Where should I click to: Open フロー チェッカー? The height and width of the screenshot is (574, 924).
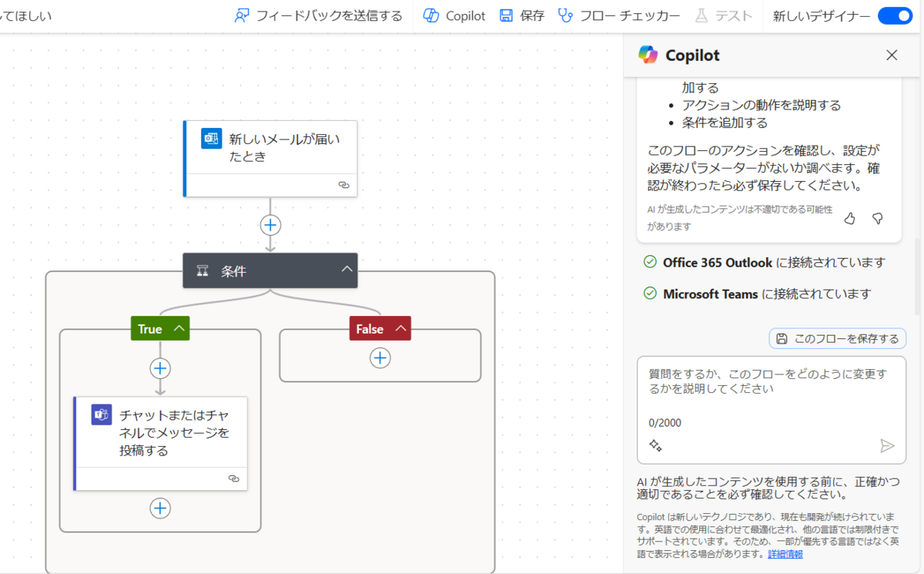(619, 15)
